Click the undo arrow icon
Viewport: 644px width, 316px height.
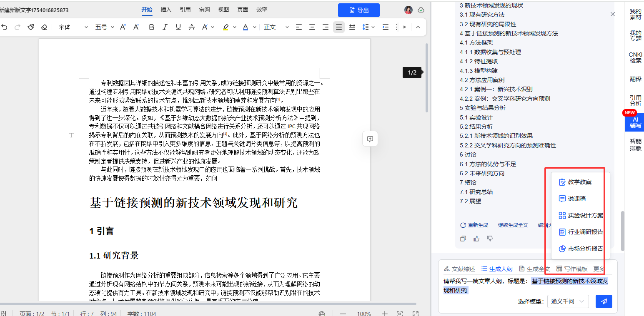[x=5, y=27]
